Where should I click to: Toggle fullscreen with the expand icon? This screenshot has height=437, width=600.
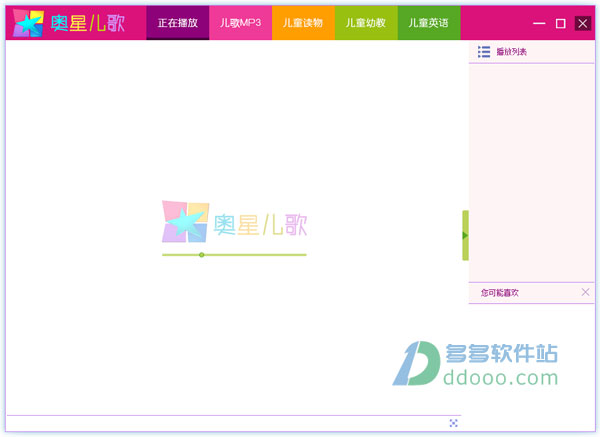tap(453, 423)
